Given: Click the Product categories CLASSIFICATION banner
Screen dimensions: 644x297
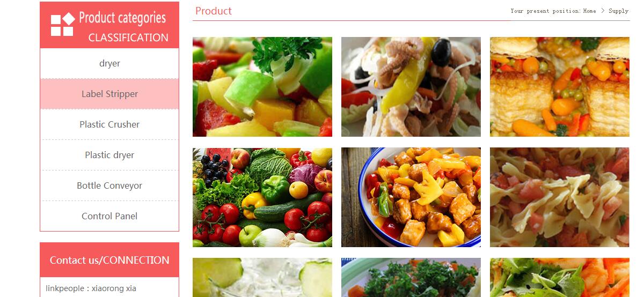Looking at the screenshot, I should 109,25.
